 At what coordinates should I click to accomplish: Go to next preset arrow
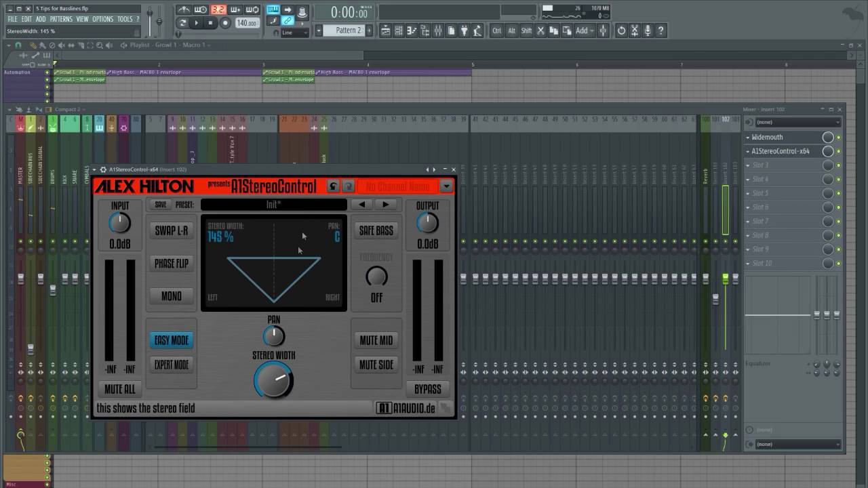pos(386,204)
